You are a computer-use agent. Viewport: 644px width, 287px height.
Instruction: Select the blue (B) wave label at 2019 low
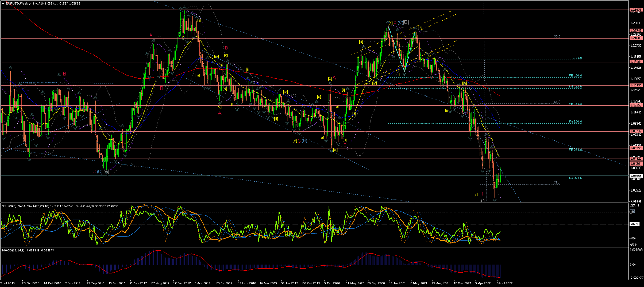304,140
